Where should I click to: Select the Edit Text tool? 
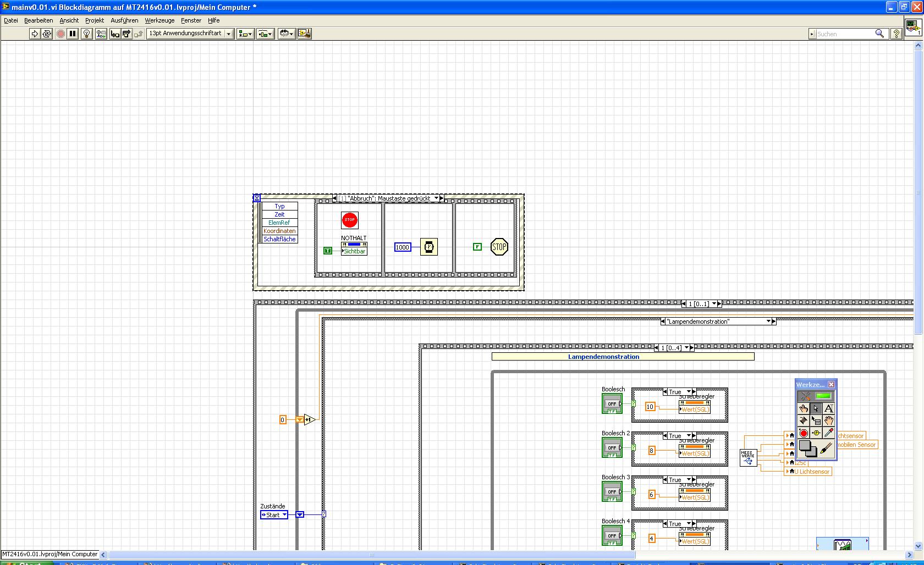coord(829,408)
